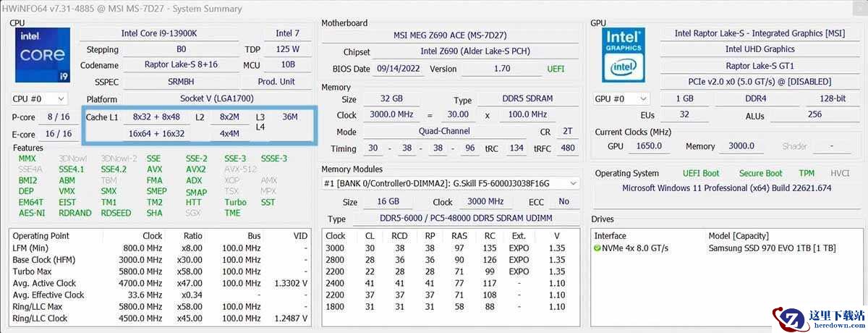Click the Intel Core i9 CPU logo
This screenshot has width=868, height=333.
click(43, 56)
